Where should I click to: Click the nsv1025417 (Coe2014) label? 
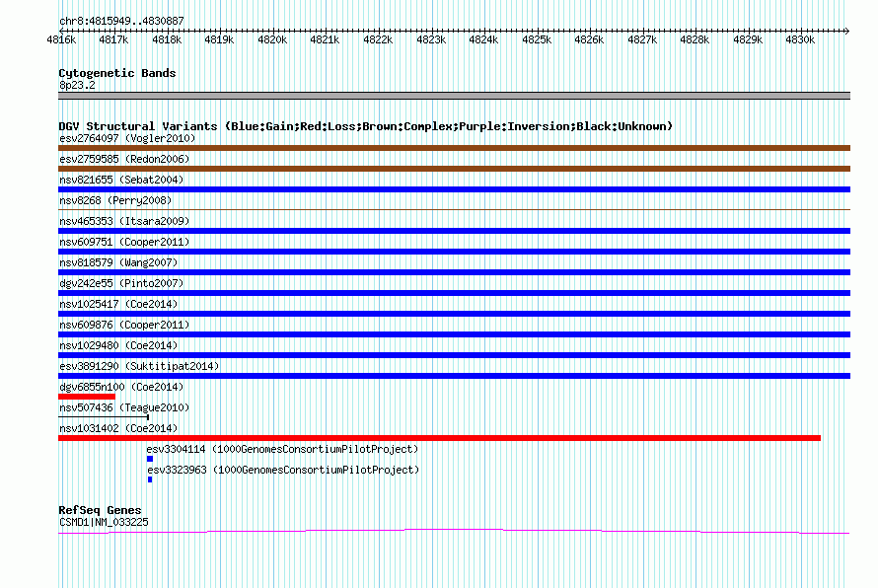pos(118,304)
